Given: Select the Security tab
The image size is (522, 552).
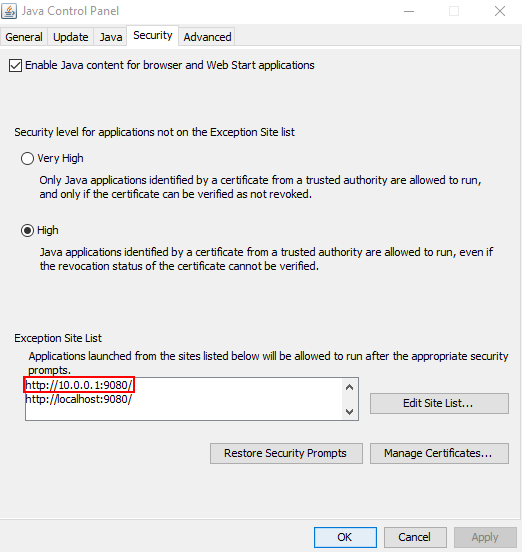Looking at the screenshot, I should [x=153, y=36].
